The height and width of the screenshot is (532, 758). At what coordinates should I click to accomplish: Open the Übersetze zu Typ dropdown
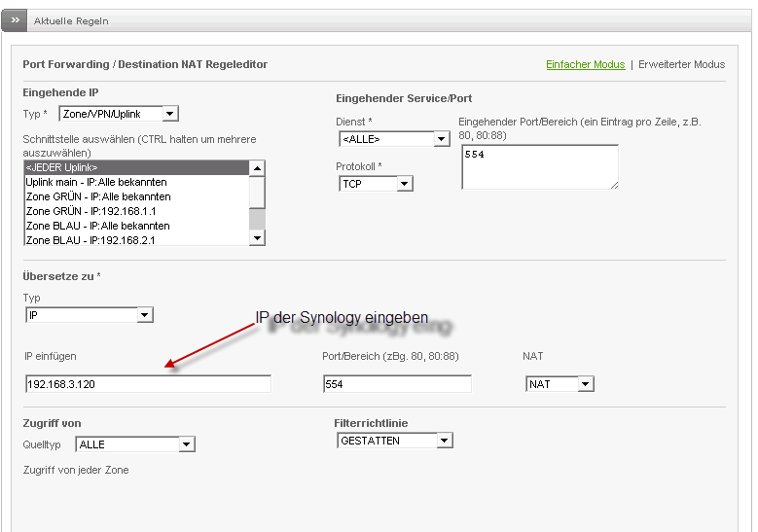[x=89, y=315]
